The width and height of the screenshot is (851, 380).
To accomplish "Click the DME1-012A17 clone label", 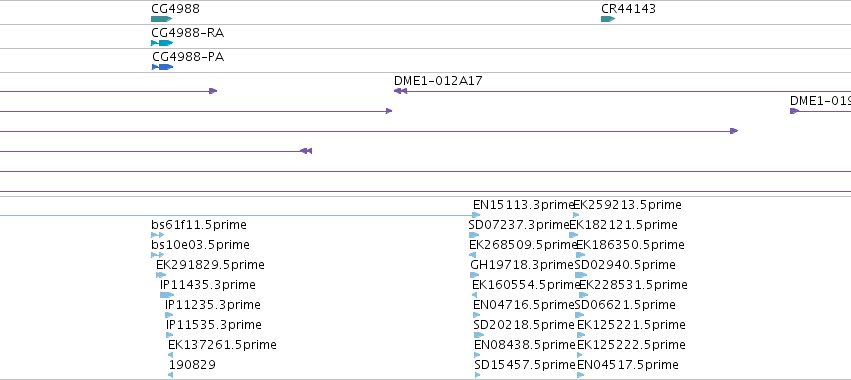I will point(438,81).
